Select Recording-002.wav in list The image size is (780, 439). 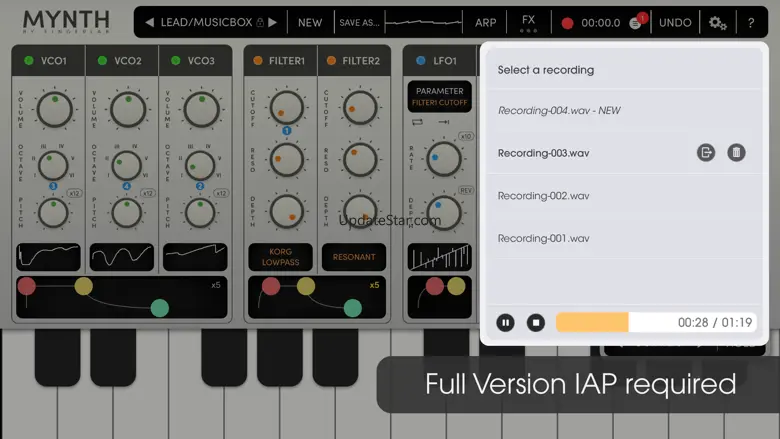pyautogui.click(x=624, y=196)
